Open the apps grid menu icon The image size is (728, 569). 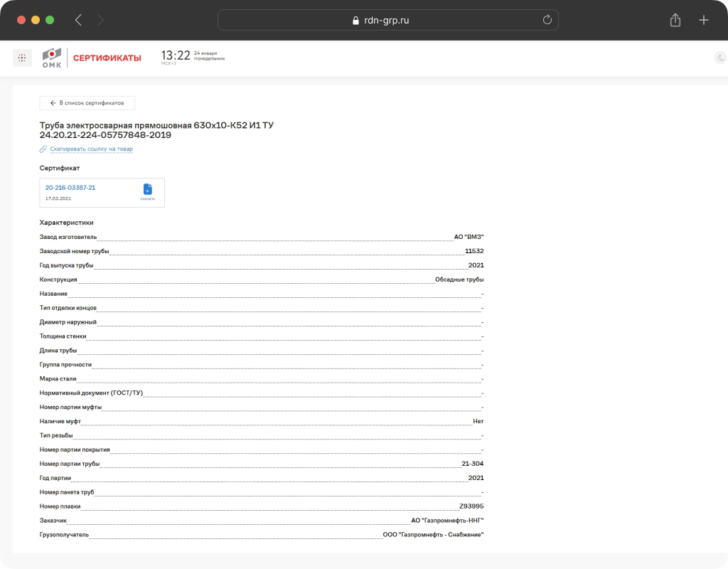pos(22,58)
